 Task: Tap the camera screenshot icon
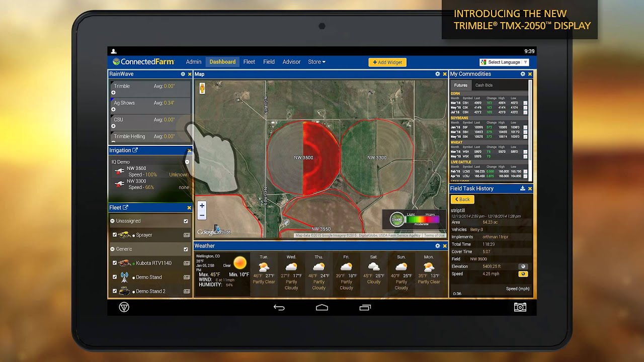pyautogui.click(x=520, y=307)
